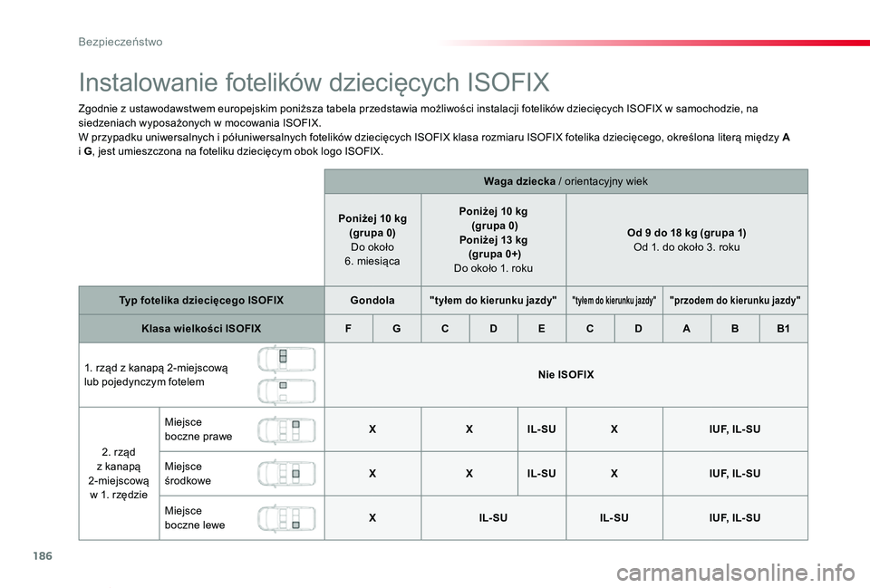870x588 pixels.
Task: Click size class E cell
Action: click(542, 328)
